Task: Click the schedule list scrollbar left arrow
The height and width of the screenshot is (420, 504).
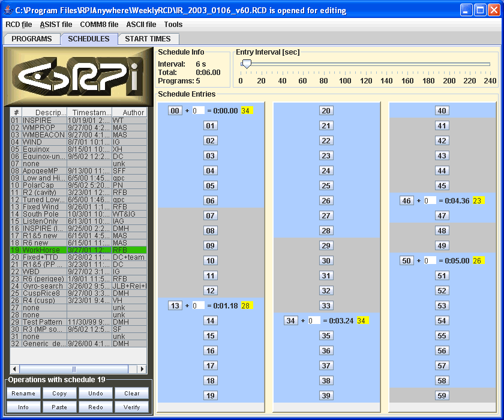Action: (x=14, y=369)
